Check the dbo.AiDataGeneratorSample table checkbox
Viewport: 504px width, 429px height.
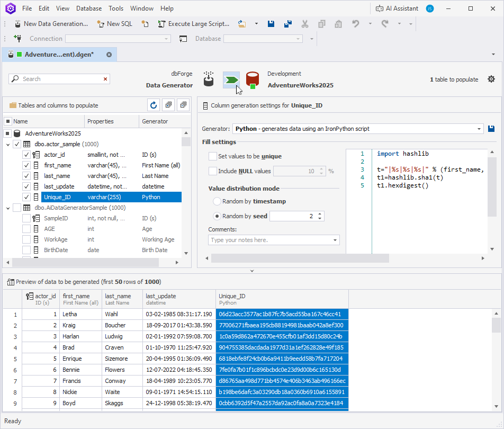(17, 208)
